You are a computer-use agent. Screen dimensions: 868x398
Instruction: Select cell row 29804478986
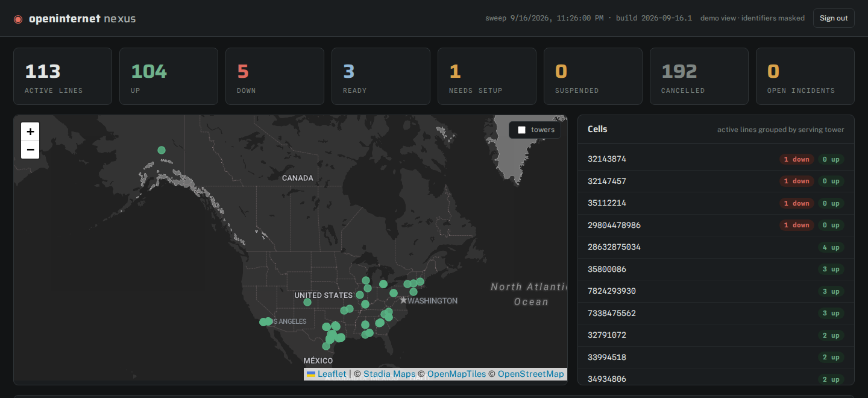716,225
